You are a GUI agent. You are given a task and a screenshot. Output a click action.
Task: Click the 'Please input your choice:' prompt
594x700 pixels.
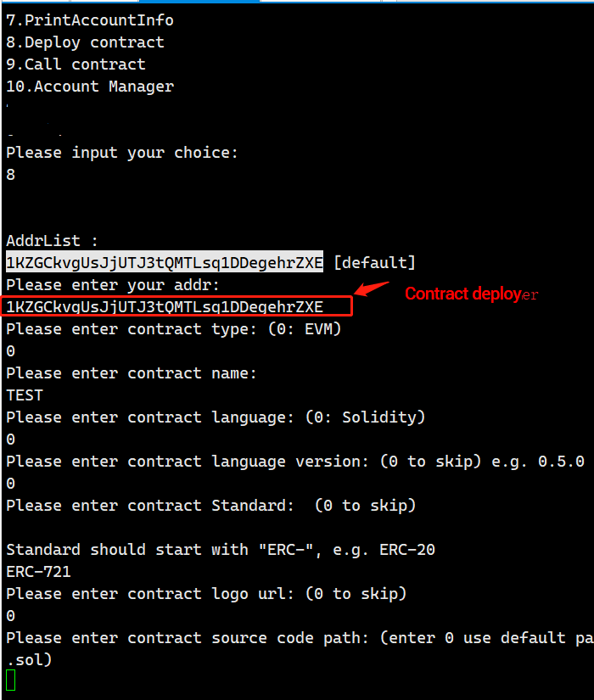(x=122, y=153)
